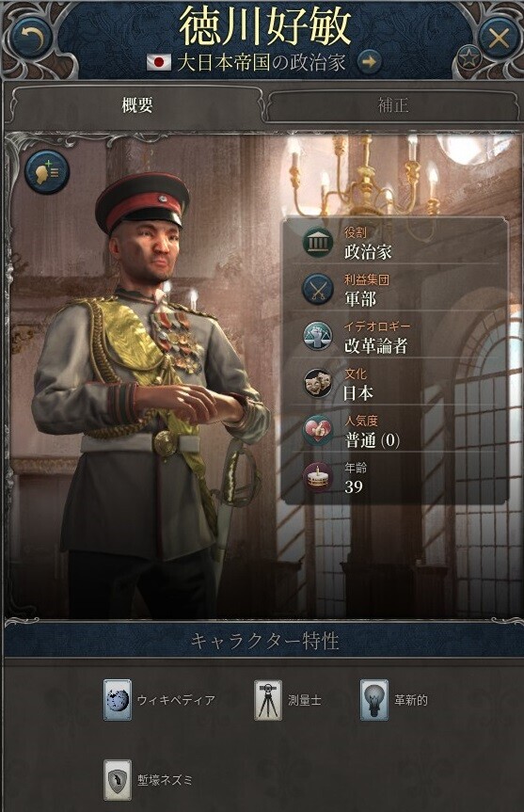Click the 人気度 heart icon

(x=318, y=430)
